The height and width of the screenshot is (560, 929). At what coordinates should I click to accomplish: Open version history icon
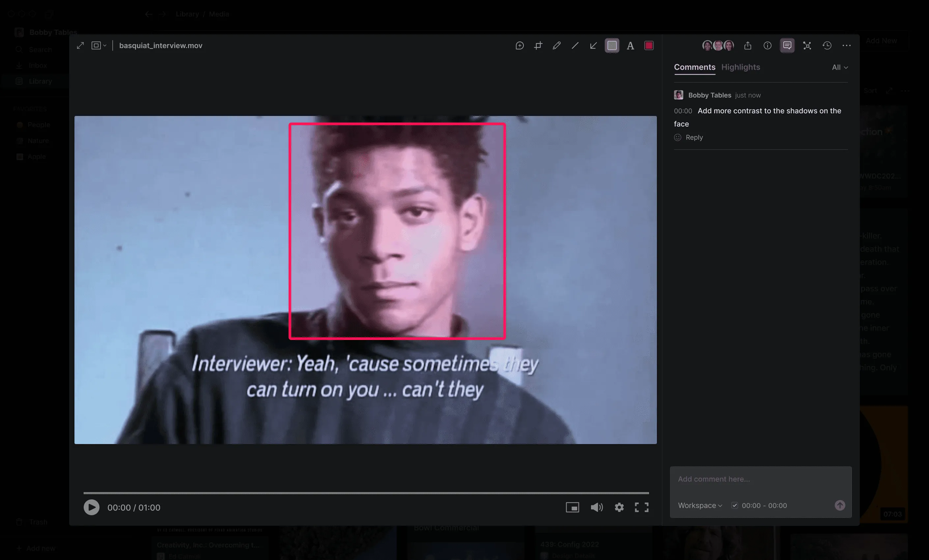pyautogui.click(x=827, y=46)
